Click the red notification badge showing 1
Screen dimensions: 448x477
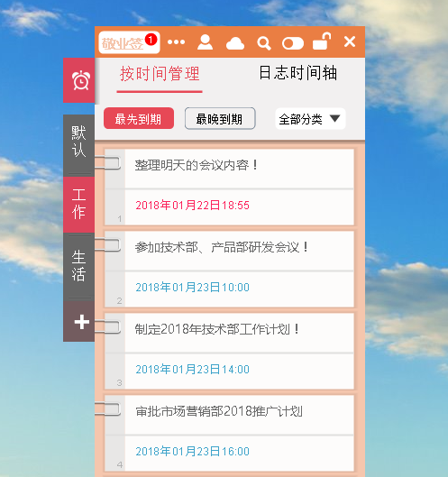coord(151,40)
